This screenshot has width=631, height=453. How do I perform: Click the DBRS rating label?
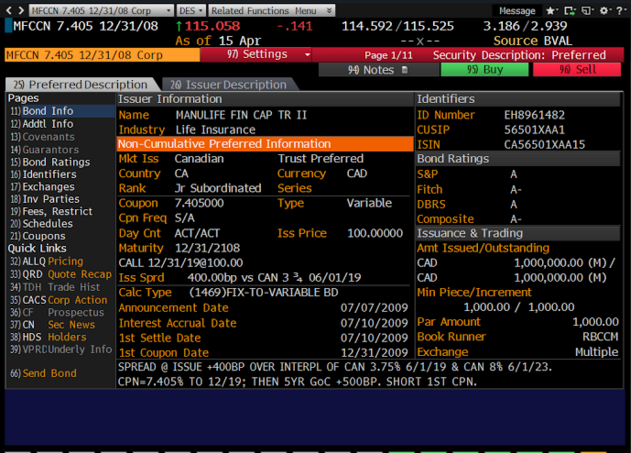tap(431, 204)
